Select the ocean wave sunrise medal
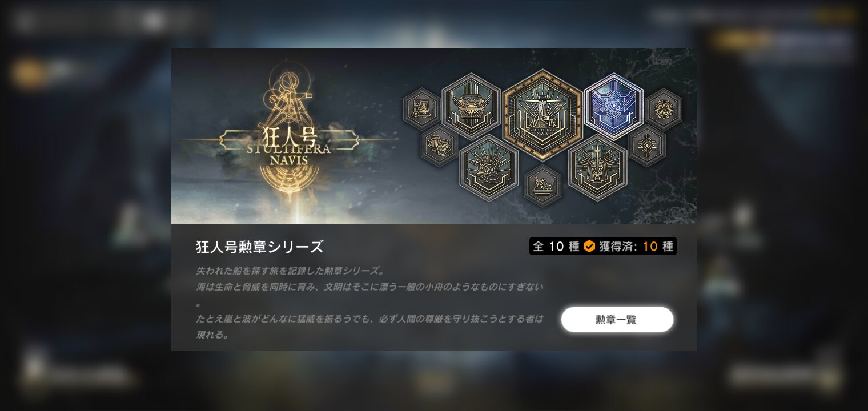Image resolution: width=868 pixels, height=411 pixels. pos(488,168)
